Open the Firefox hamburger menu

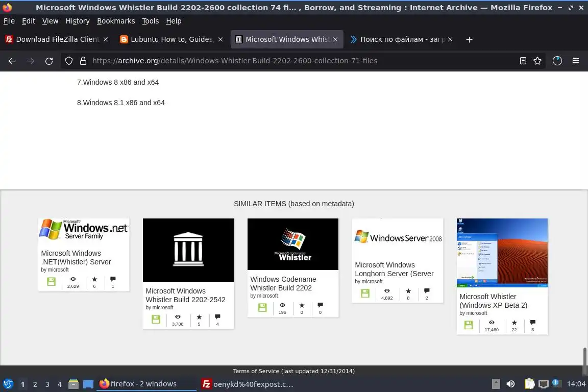tap(576, 61)
